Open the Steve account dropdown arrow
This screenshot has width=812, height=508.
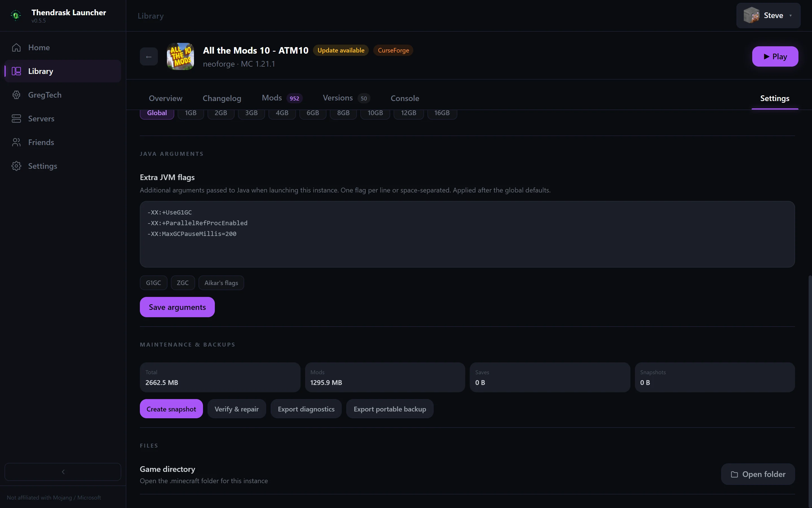tap(791, 16)
